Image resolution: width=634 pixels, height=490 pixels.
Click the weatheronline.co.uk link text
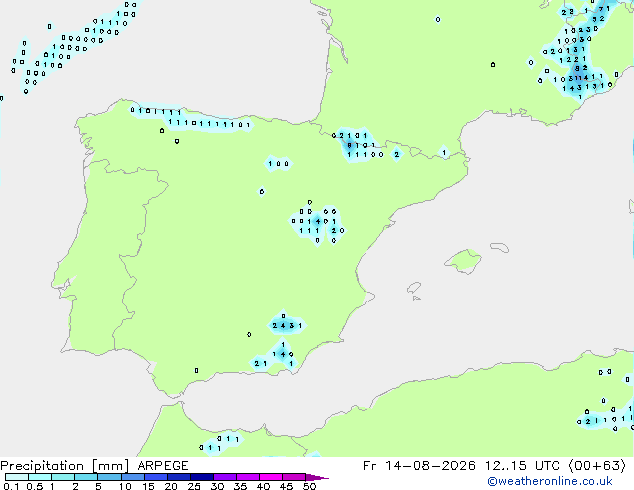[550, 481]
